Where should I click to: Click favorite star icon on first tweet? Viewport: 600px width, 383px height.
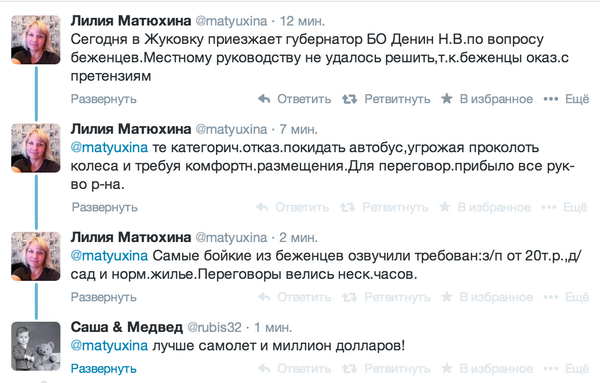(446, 99)
